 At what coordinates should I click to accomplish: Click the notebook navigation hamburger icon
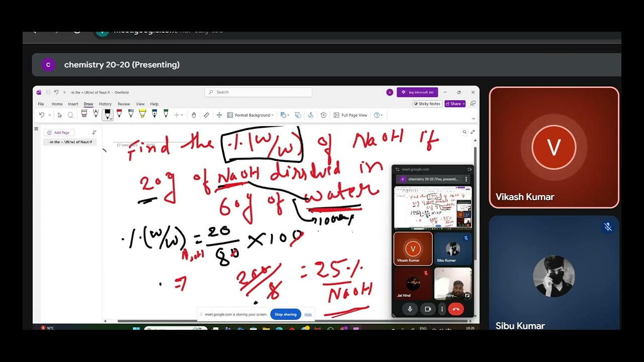point(36,129)
